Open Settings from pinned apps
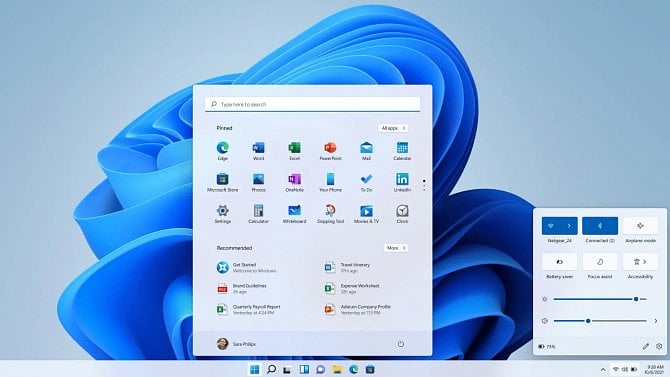 223,214
